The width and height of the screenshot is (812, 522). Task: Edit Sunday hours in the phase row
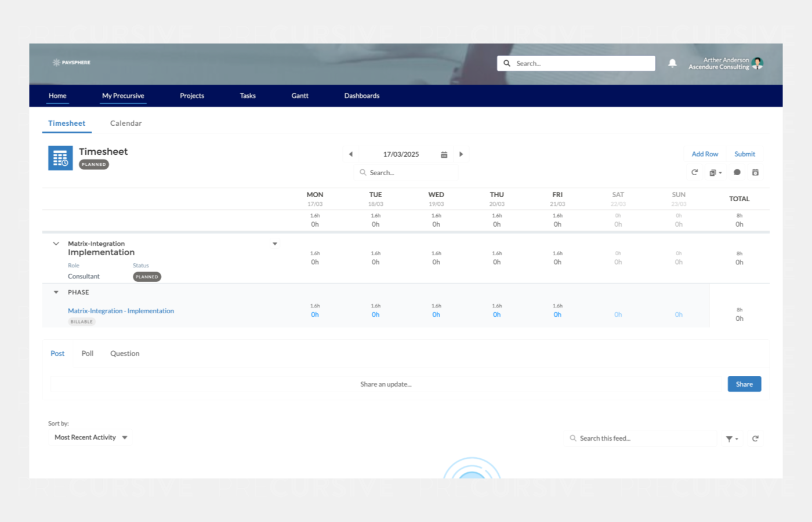[x=679, y=314]
